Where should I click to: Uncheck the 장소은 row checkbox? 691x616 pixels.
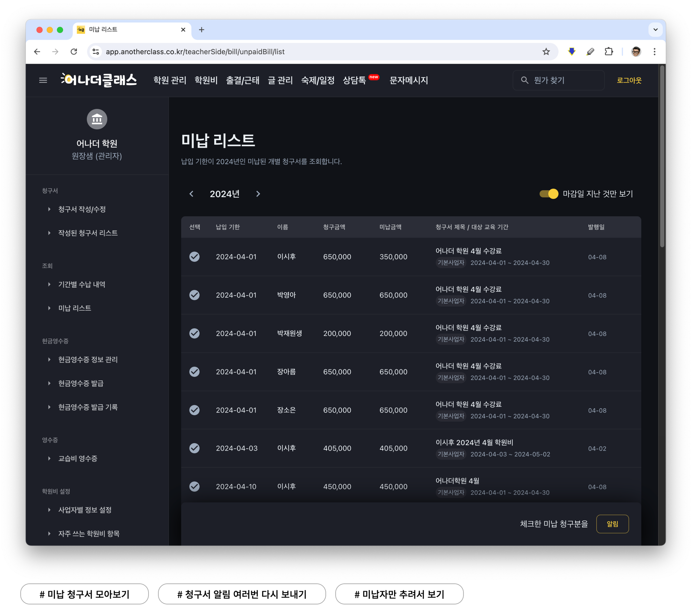[x=195, y=410]
